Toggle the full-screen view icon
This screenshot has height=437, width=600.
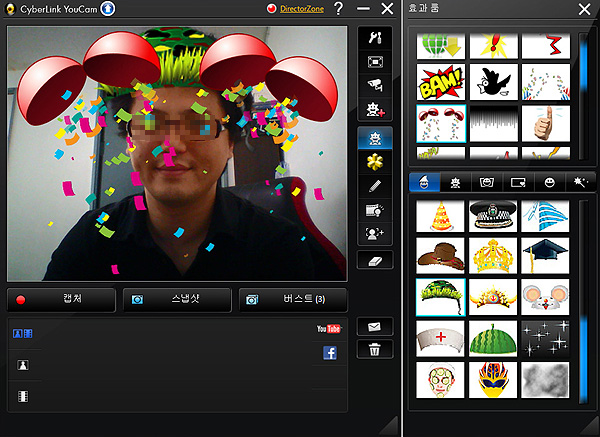click(374, 62)
